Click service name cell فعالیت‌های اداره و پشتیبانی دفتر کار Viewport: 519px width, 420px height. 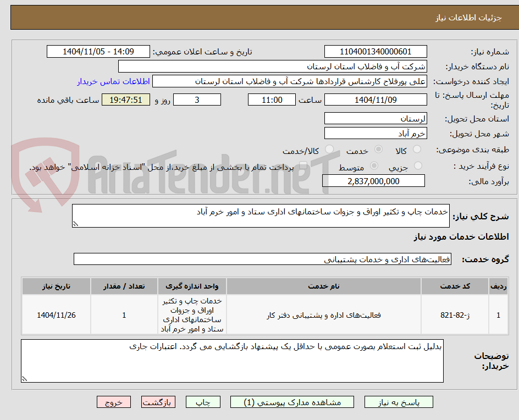coord(324,315)
